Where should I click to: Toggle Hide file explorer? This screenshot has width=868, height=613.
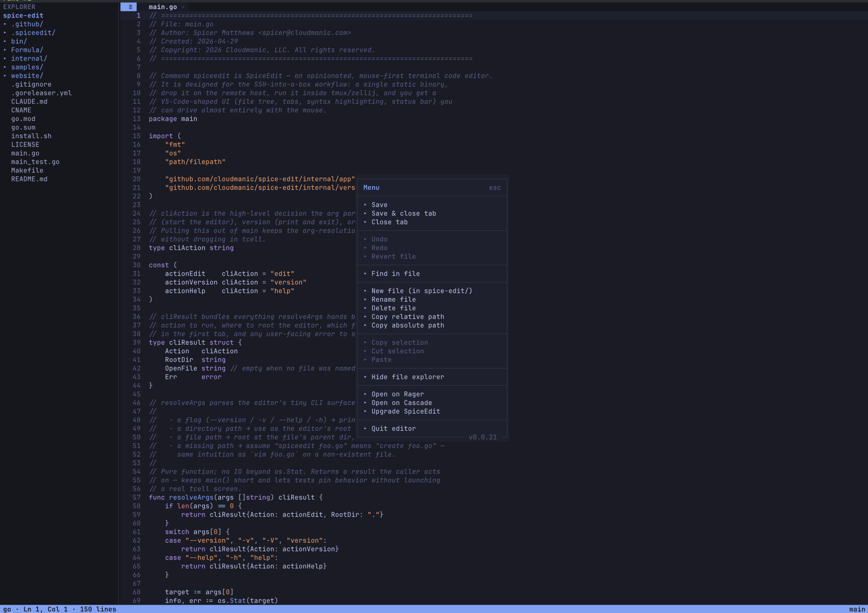tap(408, 377)
